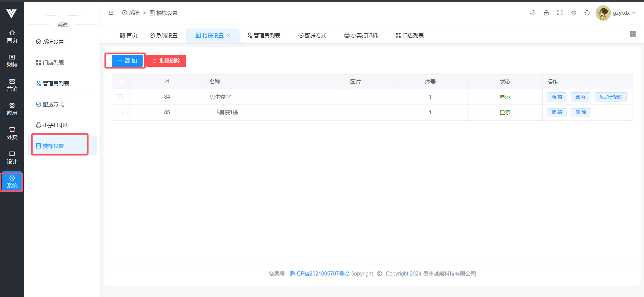The width and height of the screenshot is (644, 297).
Task: Click the link icon in top toolbar
Action: tap(533, 13)
